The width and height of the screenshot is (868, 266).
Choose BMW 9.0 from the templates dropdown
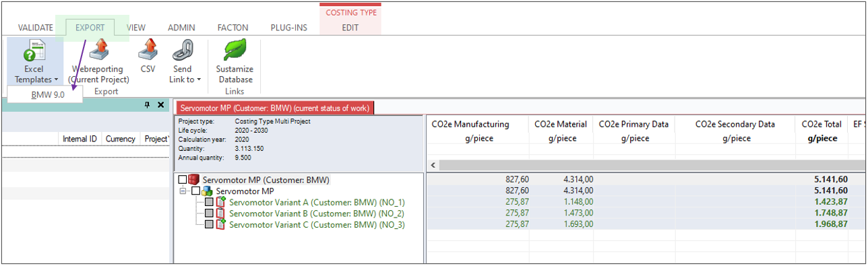click(47, 94)
